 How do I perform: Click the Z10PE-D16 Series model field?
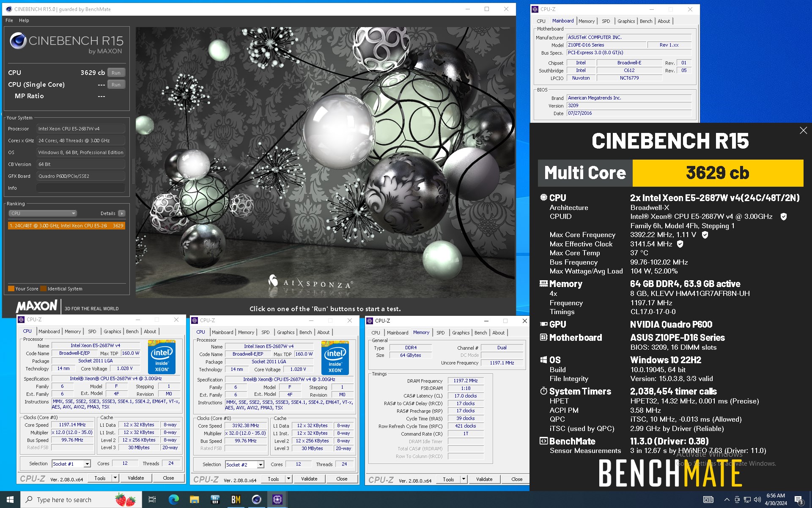tap(606, 45)
